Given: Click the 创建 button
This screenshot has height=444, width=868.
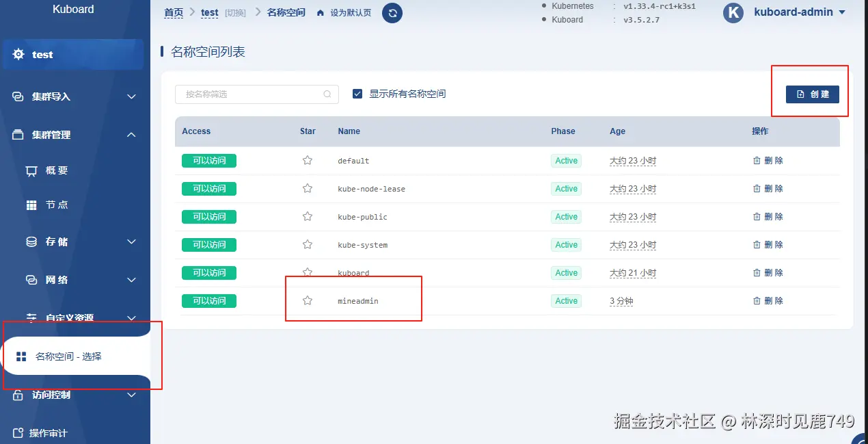Looking at the screenshot, I should (x=813, y=94).
